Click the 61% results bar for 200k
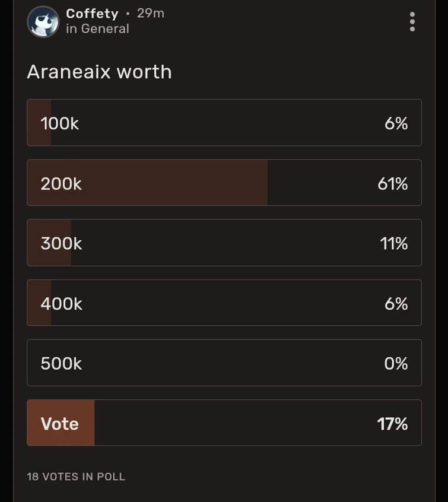448x502 pixels. coord(224,183)
